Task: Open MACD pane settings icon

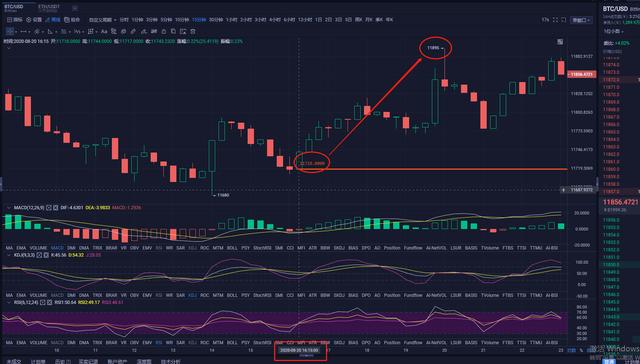Action: [x=49, y=208]
